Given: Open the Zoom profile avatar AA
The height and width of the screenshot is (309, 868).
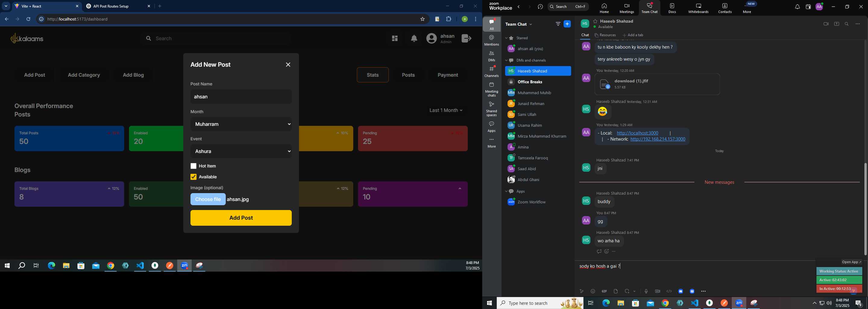Looking at the screenshot, I should pyautogui.click(x=819, y=7).
